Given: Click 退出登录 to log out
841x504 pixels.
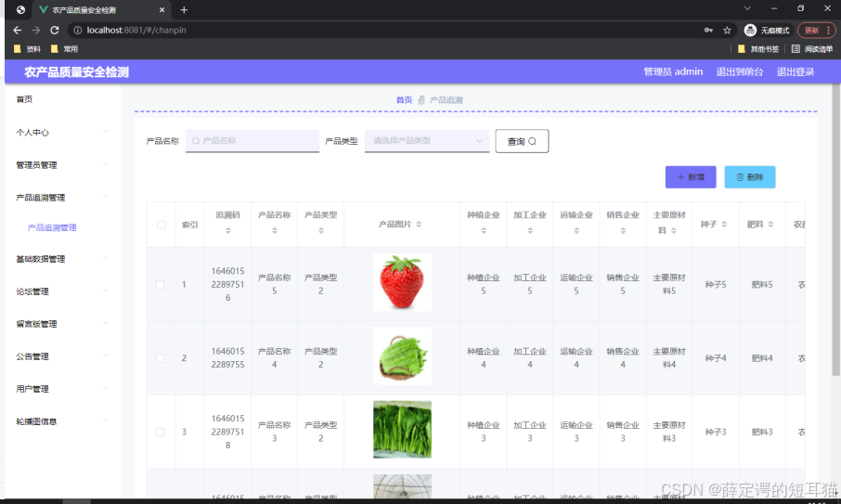Looking at the screenshot, I should click(x=796, y=71).
